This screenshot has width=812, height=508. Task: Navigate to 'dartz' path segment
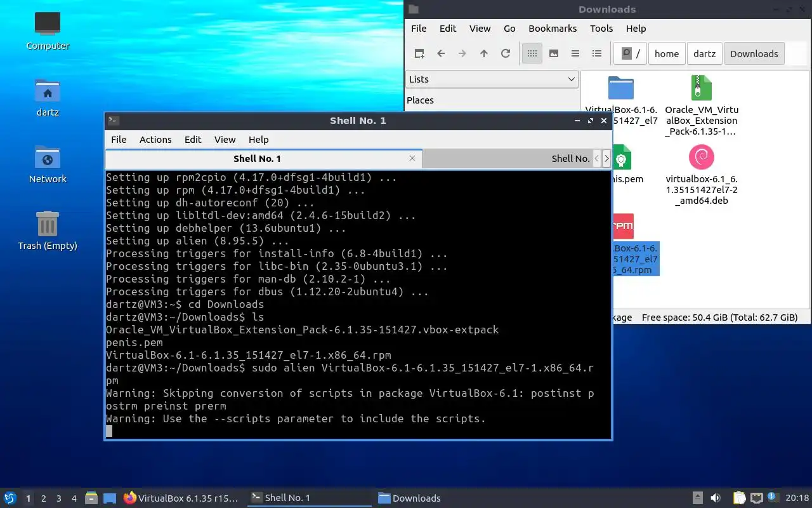(704, 54)
